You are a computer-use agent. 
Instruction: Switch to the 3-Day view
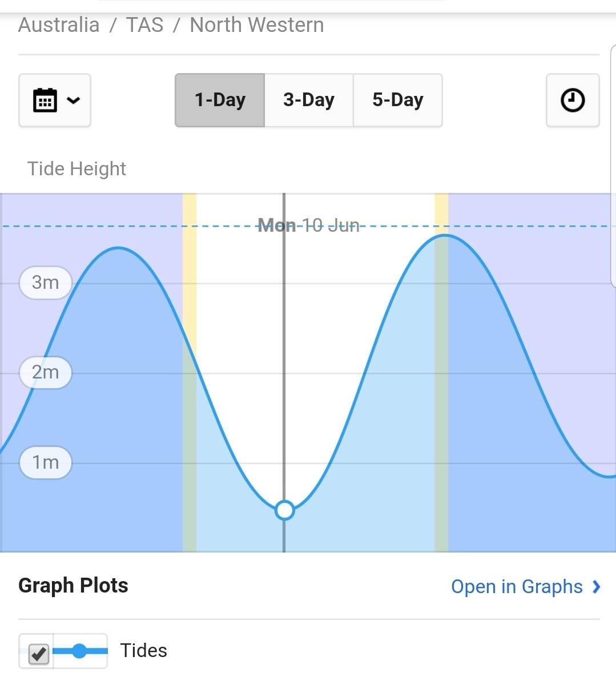click(309, 100)
